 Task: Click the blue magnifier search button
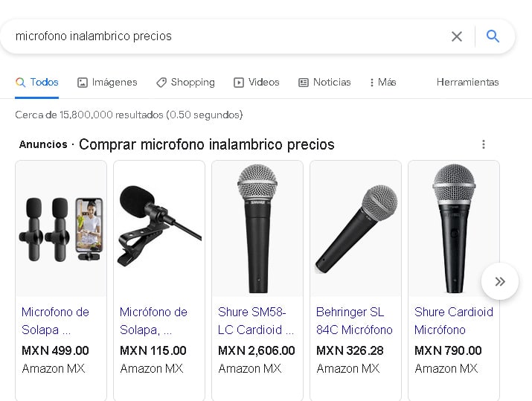tap(493, 36)
